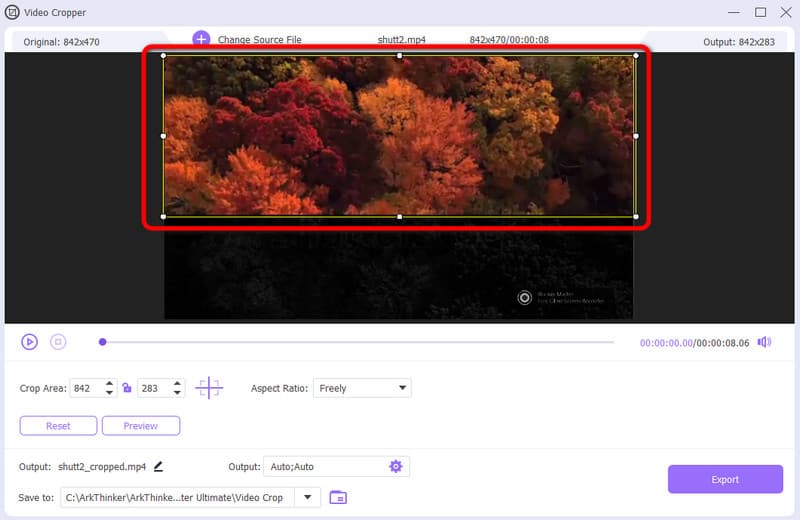
Task: Rename output file with pencil icon
Action: pyautogui.click(x=159, y=466)
